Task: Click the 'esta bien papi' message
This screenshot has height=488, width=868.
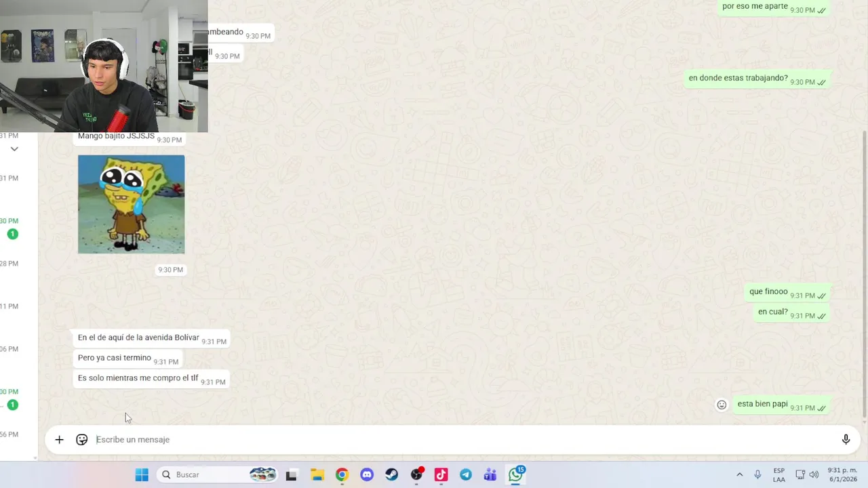Action: [782, 405]
